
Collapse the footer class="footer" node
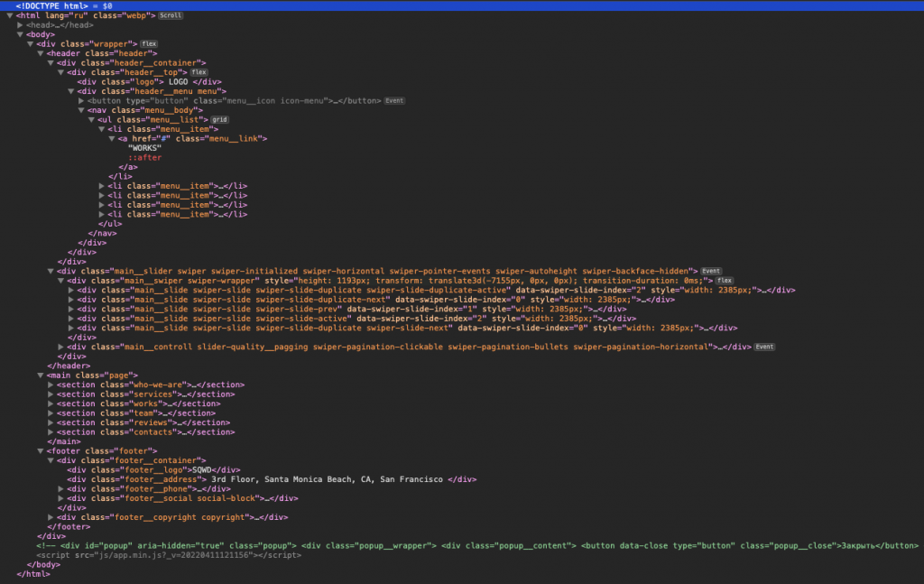[40, 450]
